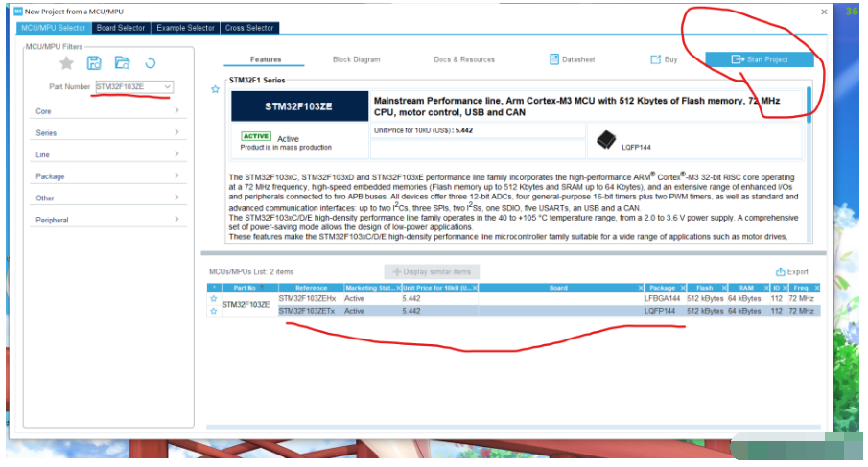Screen dimensions: 868x467
Task: Open the load saved search folder icon
Action: [122, 63]
